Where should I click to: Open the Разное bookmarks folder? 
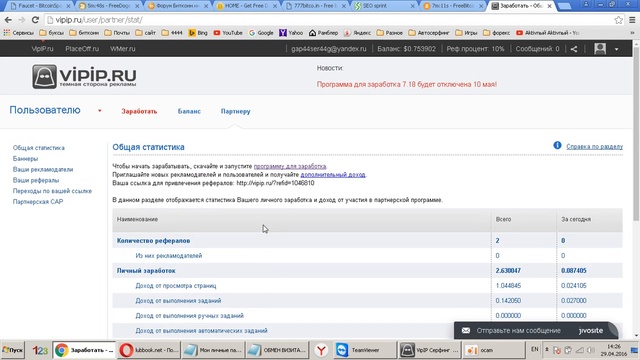point(389,33)
